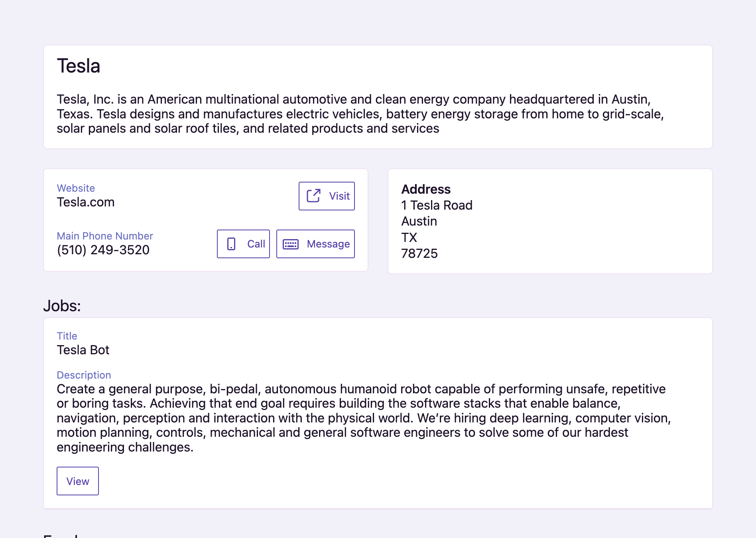
Task: Click the Main Phone Number label
Action: coord(104,236)
